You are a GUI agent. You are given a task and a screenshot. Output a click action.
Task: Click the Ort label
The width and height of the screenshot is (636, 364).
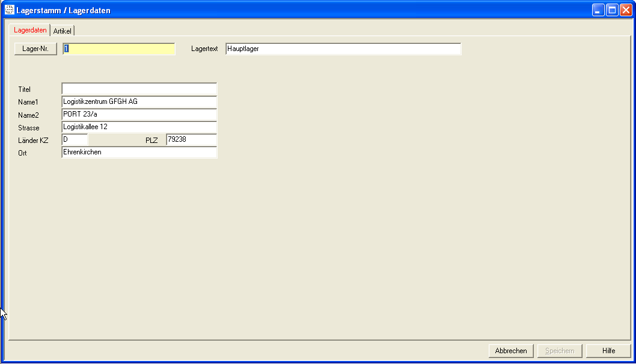tap(22, 153)
